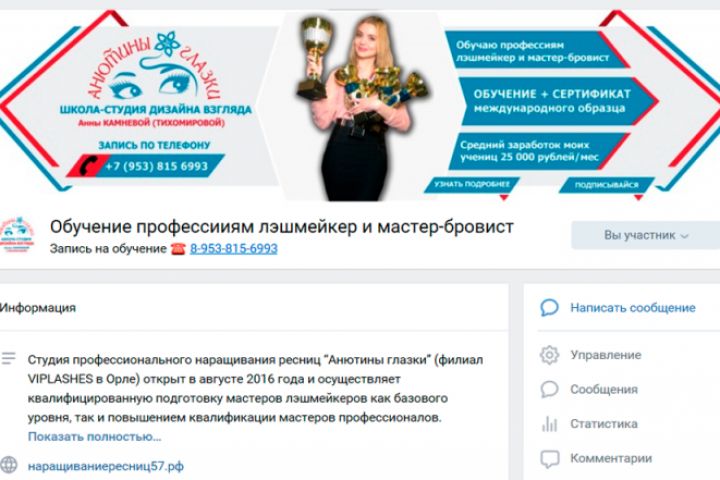This screenshot has height=480, width=720.
Task: Click the red telephone emoji icon
Action: point(178,249)
